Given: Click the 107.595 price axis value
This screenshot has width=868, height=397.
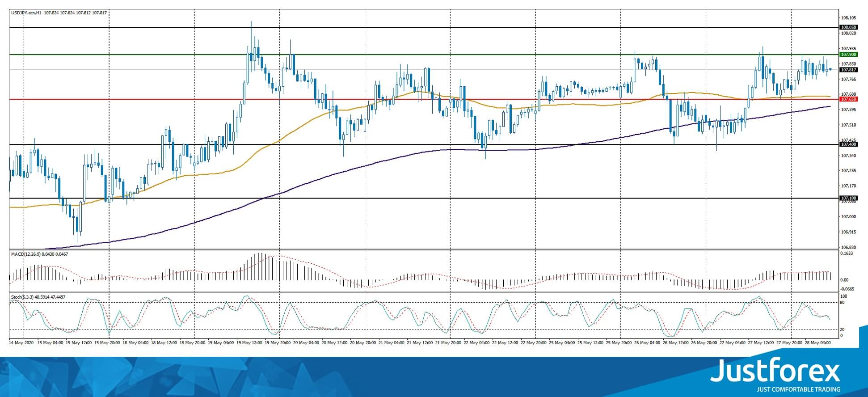Looking at the screenshot, I should tap(848, 110).
